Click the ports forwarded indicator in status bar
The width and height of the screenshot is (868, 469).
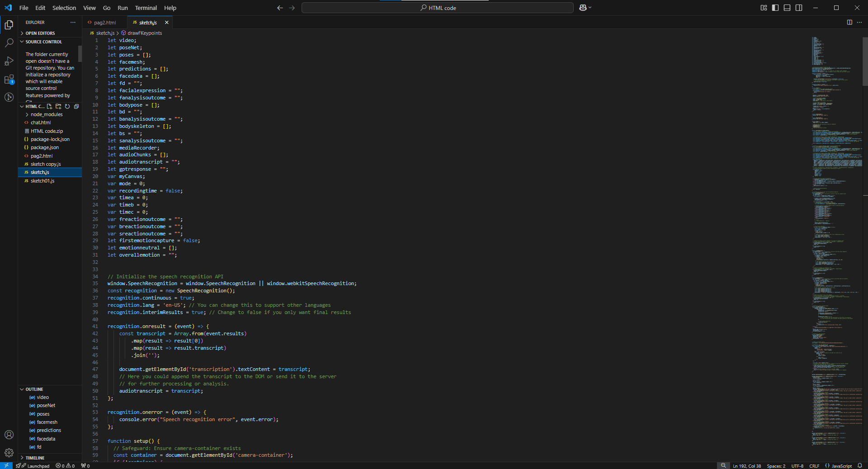pos(85,466)
